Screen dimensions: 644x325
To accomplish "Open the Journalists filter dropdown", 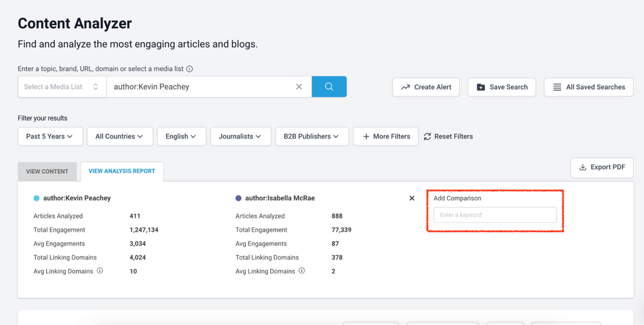I will tap(241, 136).
